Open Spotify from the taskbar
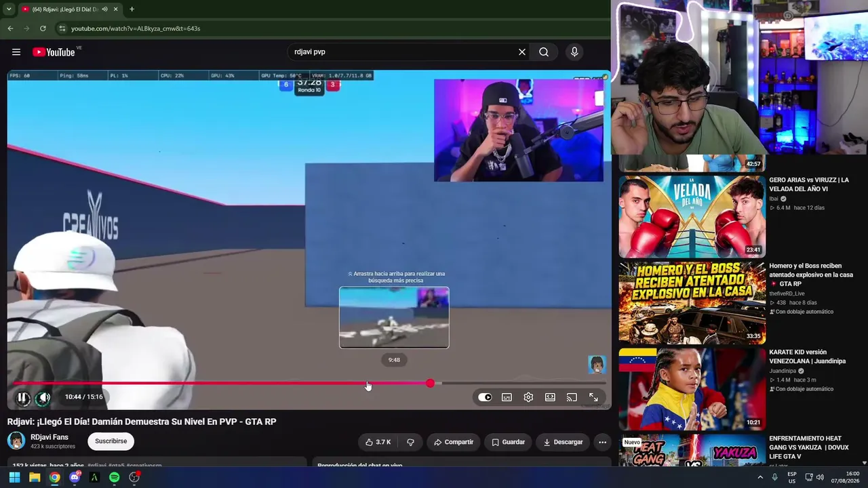The width and height of the screenshot is (868, 488). (115, 477)
